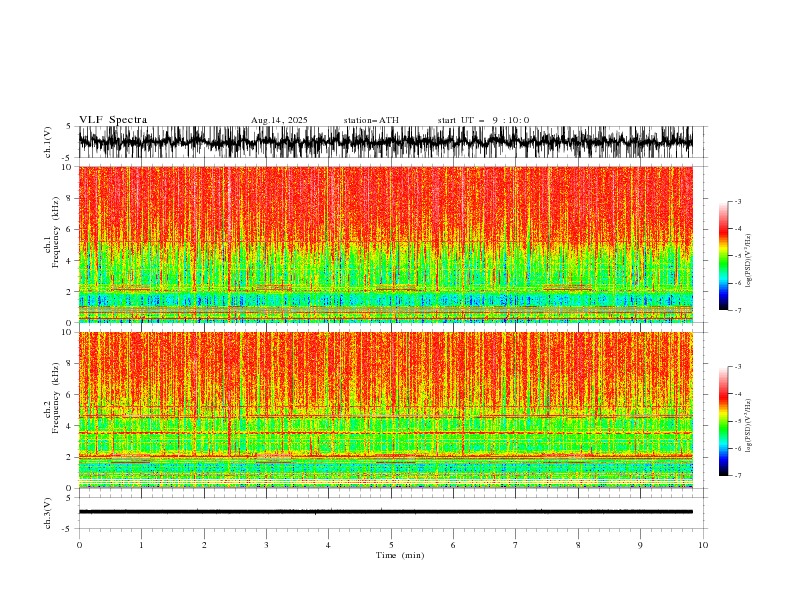Click the ch.1 colorbar "log(PSD)(V²/Hz)" label
The image size is (792, 612).
click(749, 261)
